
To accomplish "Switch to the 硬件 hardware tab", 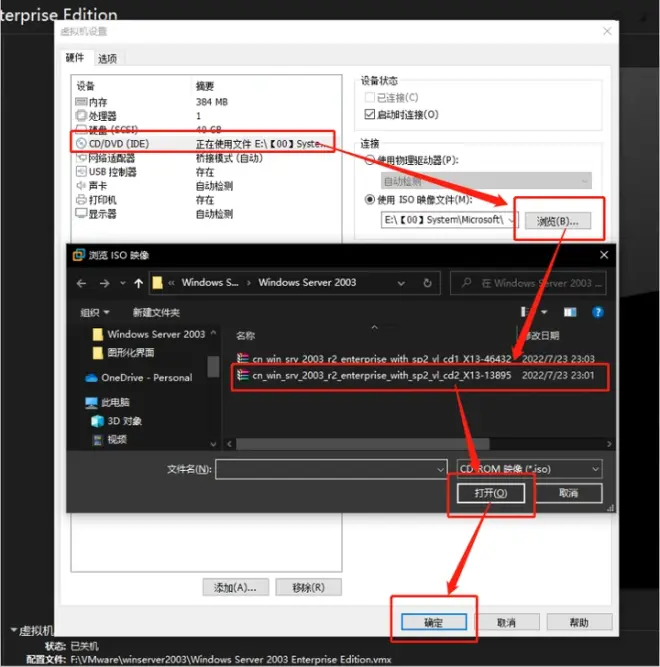I will tap(75, 57).
